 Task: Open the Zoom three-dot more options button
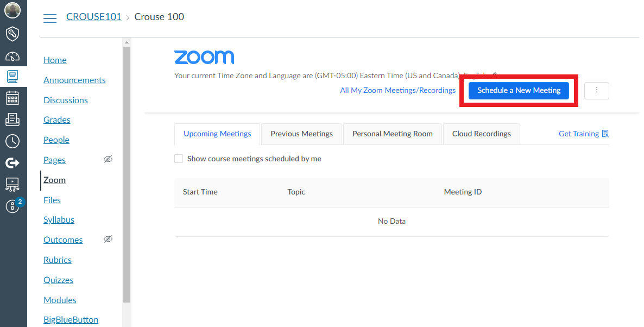[596, 90]
